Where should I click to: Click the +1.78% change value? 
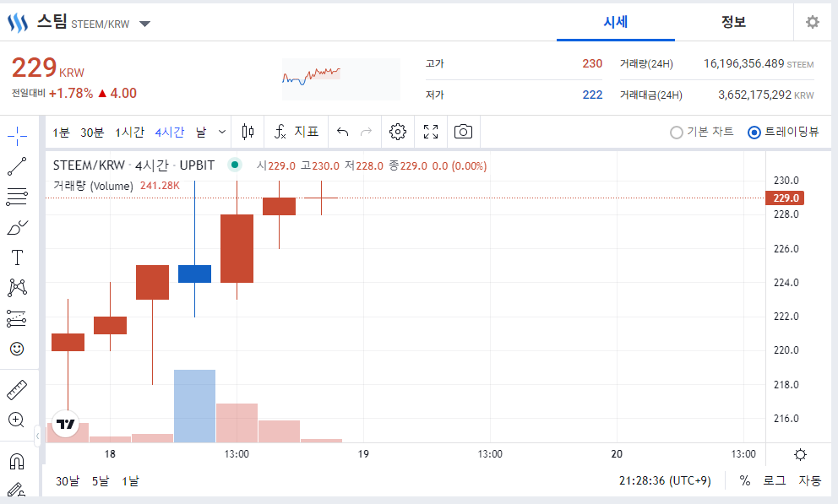pos(71,94)
